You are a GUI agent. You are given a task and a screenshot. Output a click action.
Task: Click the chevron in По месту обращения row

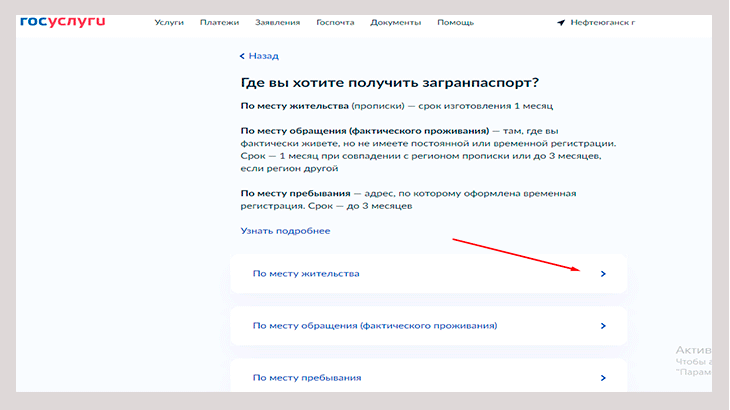603,326
